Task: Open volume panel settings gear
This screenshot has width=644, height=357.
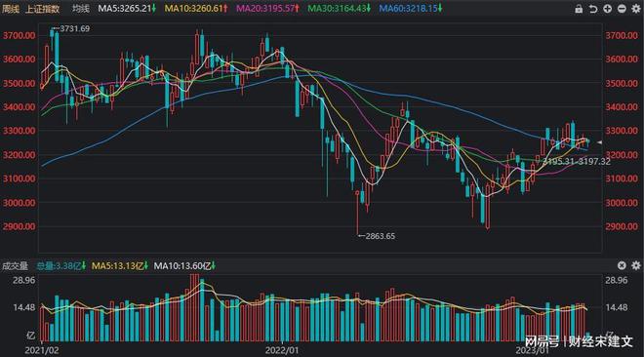Action: (636, 265)
